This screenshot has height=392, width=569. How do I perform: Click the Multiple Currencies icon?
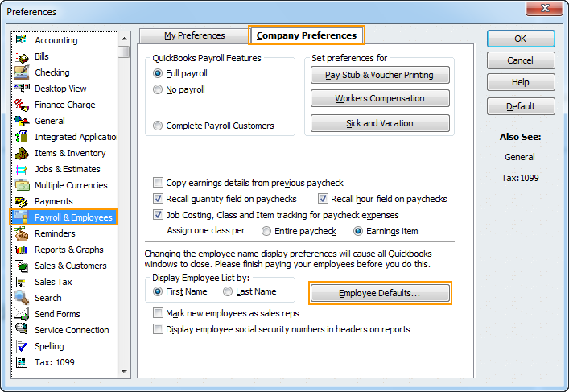[23, 185]
